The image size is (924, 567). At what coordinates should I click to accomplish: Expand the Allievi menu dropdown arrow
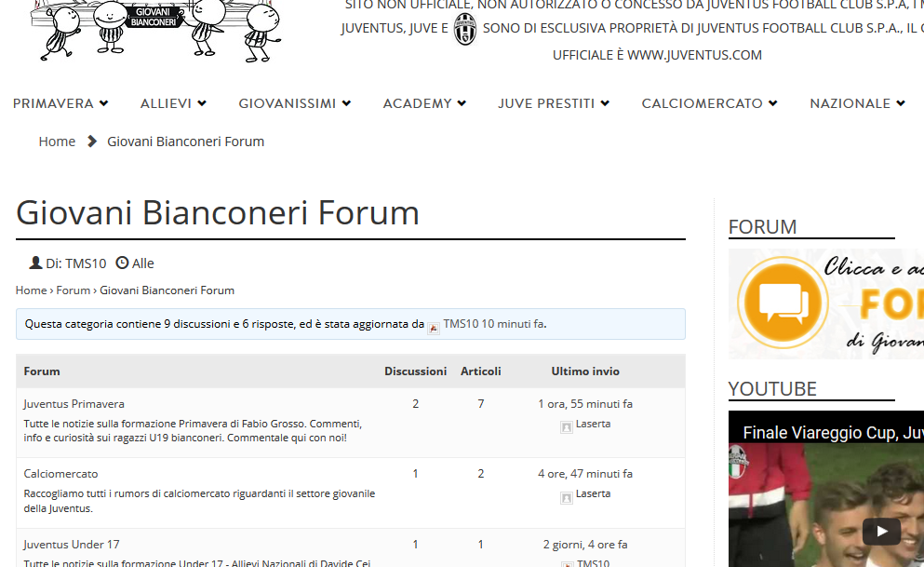(202, 103)
